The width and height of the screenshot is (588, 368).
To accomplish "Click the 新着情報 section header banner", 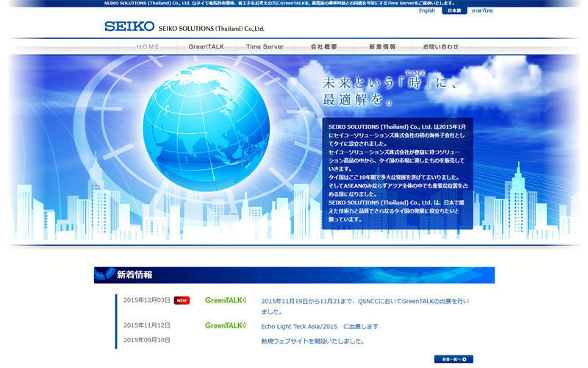I will coord(295,275).
